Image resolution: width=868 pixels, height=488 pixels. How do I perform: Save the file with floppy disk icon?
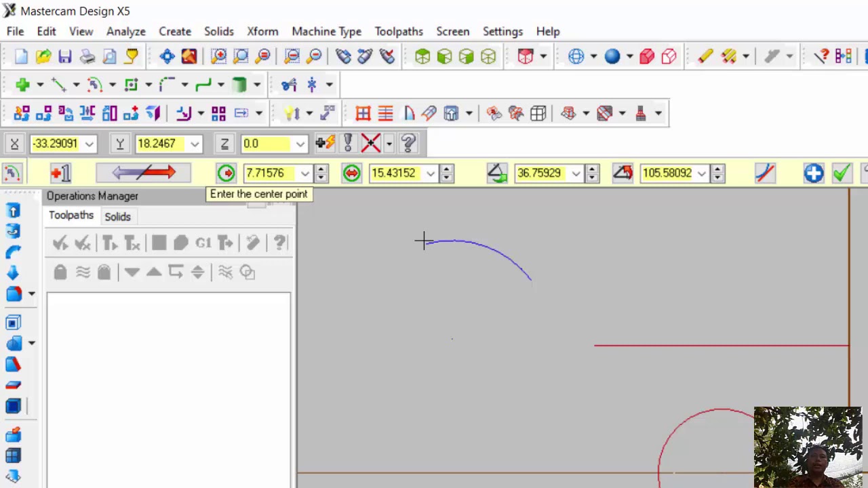click(x=65, y=56)
